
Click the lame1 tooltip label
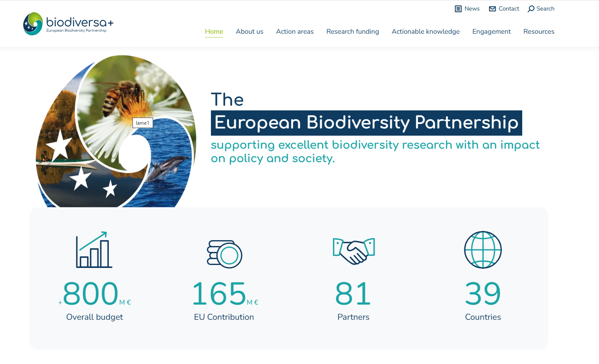[143, 123]
